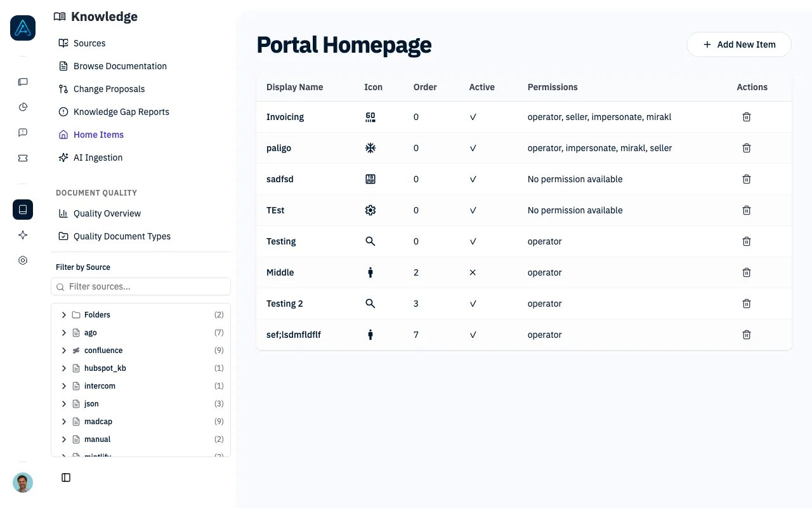Delete the Testing 2 item trash icon
The image size is (812, 508).
pyautogui.click(x=747, y=304)
